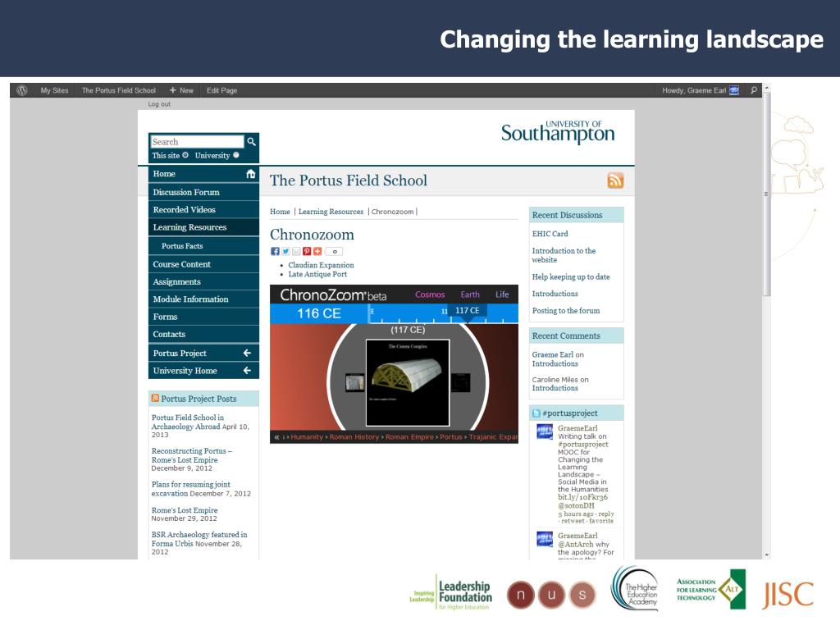Image resolution: width=840 pixels, height=630 pixels.
Task: Switch to Earth in ChronoZoom
Action: coord(470,294)
